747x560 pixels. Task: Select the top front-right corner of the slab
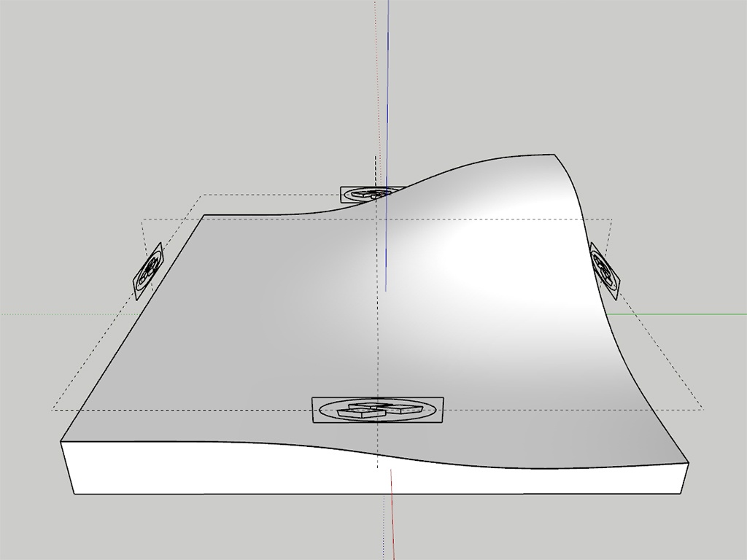pos(689,462)
